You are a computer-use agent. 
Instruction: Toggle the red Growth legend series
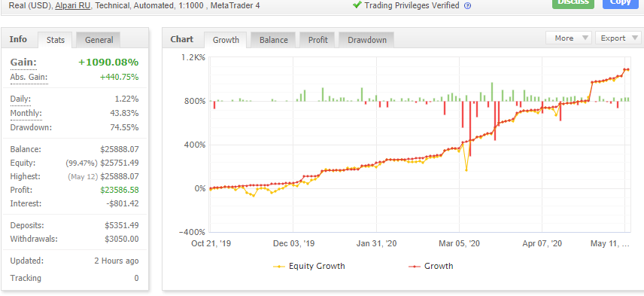click(431, 266)
